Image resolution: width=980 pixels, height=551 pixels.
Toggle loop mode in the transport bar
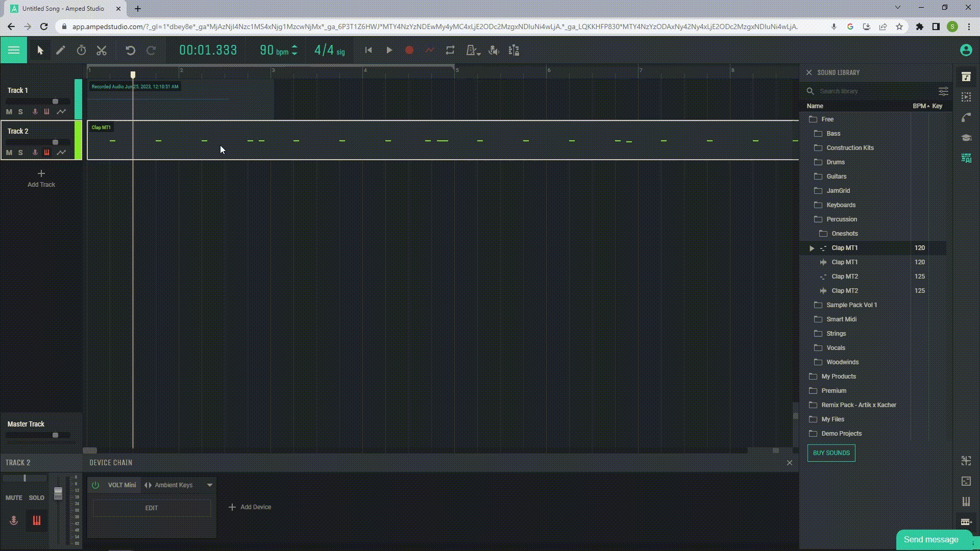coord(450,50)
